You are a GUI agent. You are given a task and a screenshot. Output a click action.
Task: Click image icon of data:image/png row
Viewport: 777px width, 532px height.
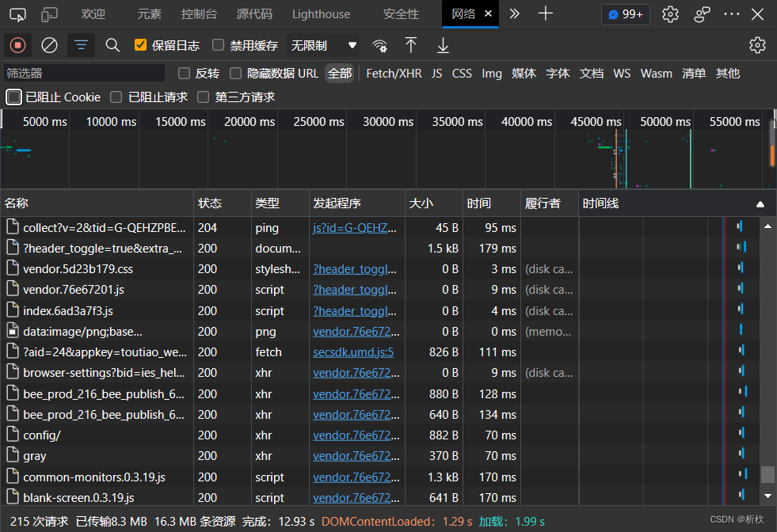[12, 331]
